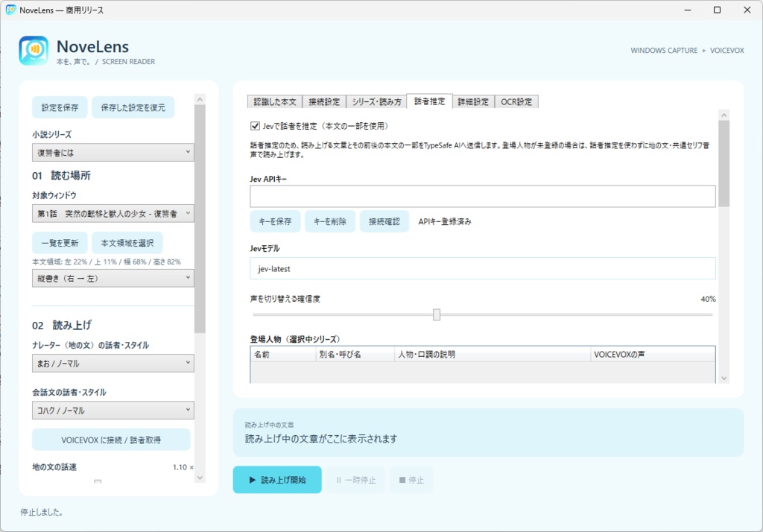Click the 声を切り替える確信度 slider handle
Screen dimensions: 763x532
coord(437,314)
